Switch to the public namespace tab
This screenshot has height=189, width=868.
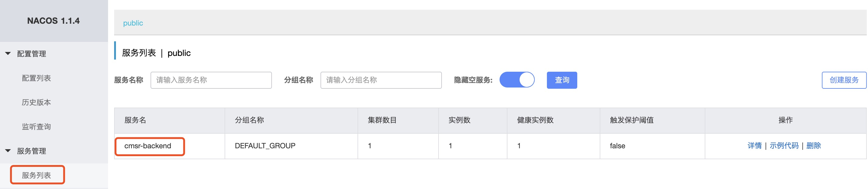(x=133, y=23)
